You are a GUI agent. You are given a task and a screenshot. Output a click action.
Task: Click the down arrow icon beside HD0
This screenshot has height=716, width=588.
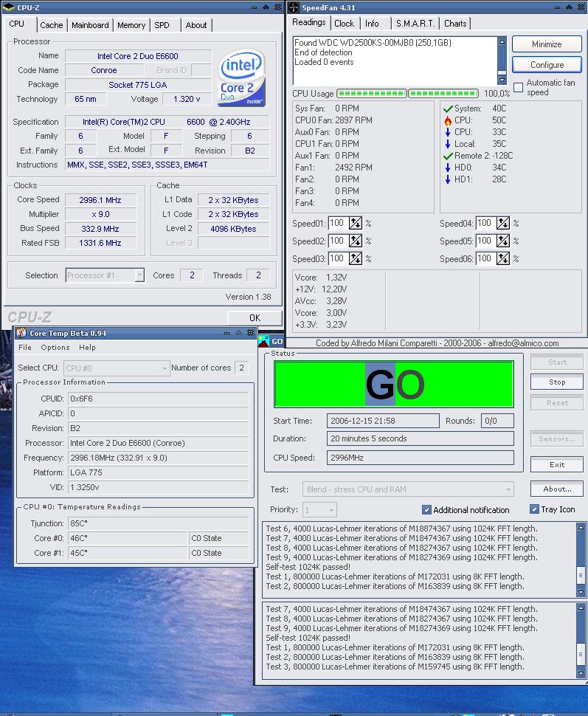pos(448,168)
